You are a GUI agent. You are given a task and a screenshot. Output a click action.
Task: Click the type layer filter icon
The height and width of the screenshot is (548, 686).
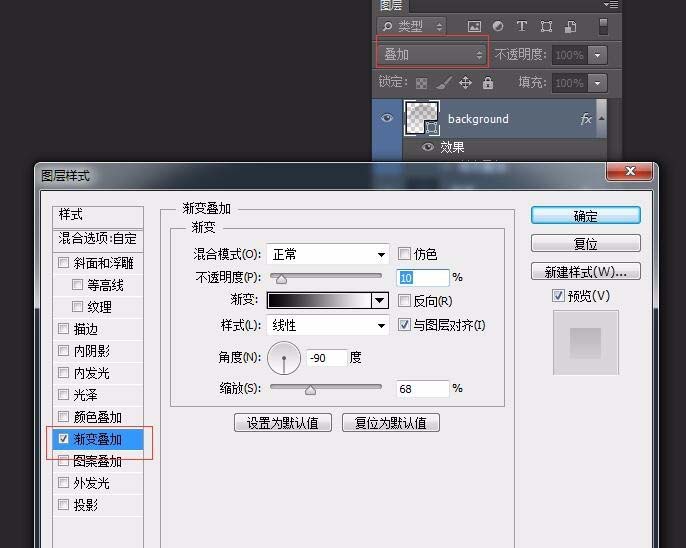522,26
